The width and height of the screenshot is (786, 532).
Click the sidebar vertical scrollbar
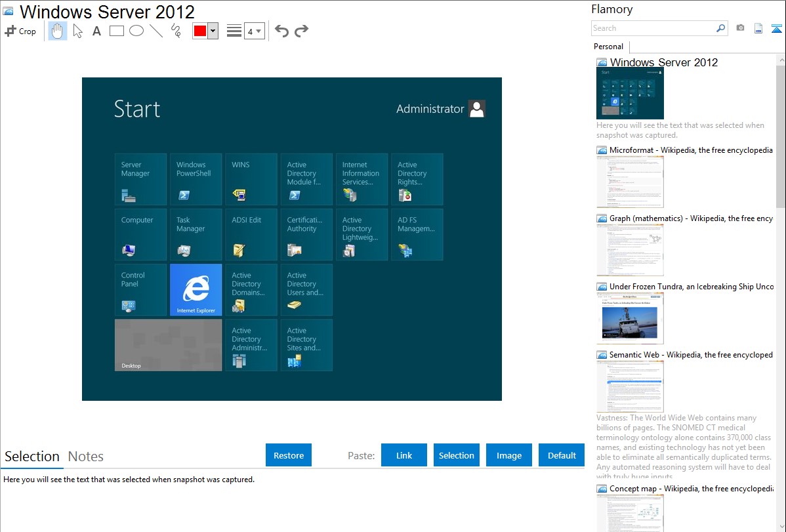pyautogui.click(x=781, y=135)
